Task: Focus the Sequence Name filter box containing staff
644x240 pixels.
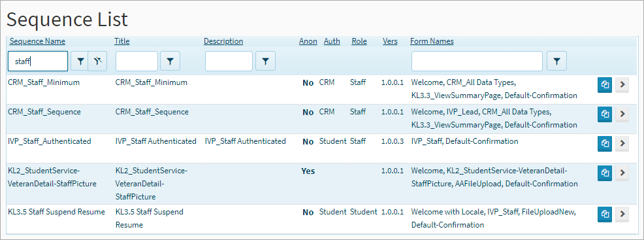Action: tap(38, 61)
